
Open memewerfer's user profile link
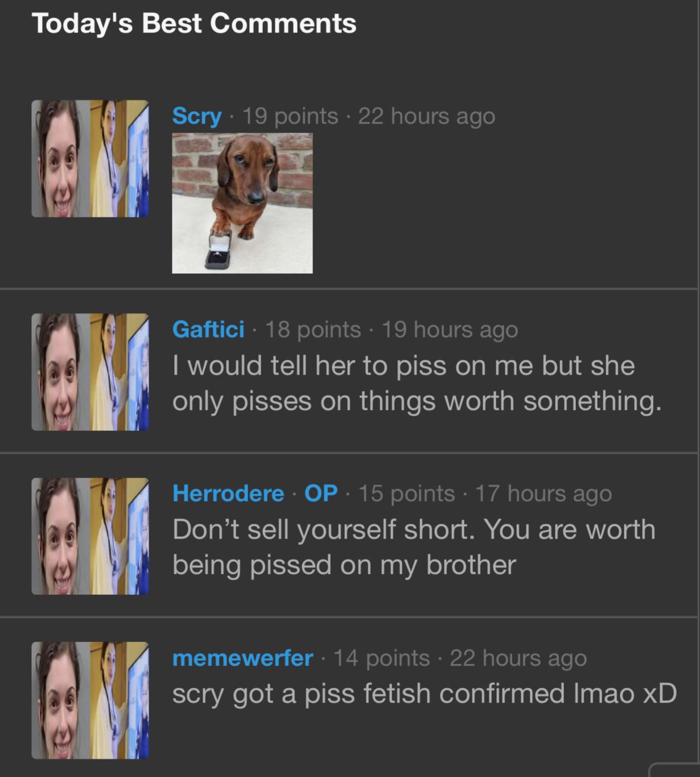coord(242,658)
